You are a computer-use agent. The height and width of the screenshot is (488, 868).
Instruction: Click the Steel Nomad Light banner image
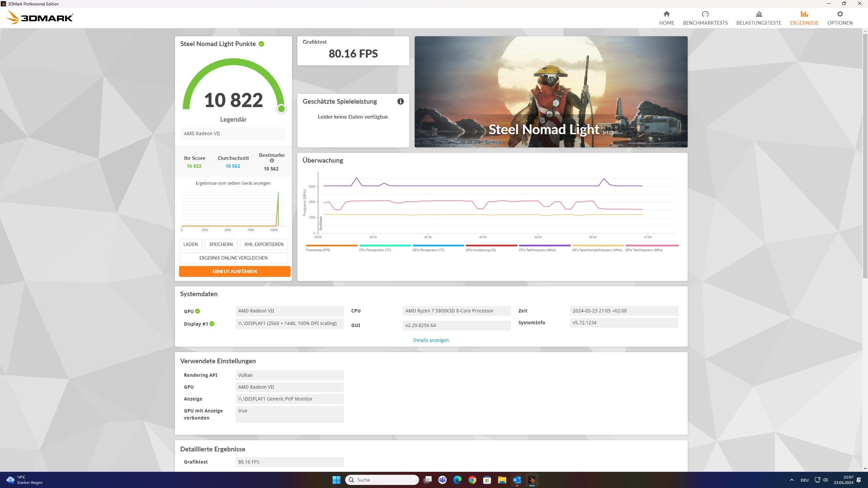click(x=551, y=91)
